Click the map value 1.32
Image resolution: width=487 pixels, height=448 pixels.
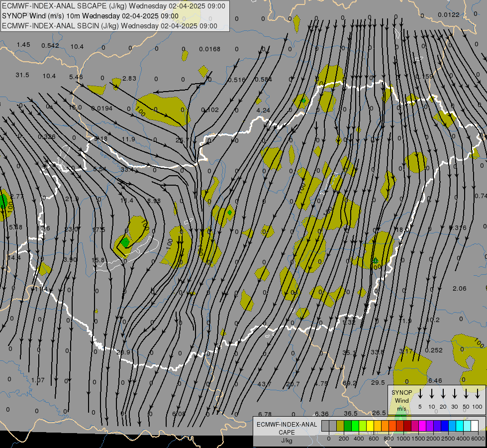click(349, 323)
